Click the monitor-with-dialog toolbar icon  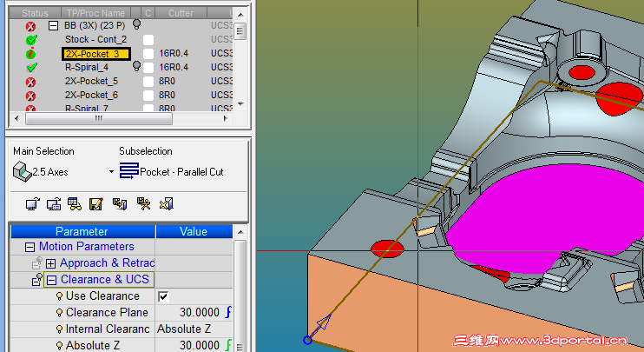tap(54, 204)
